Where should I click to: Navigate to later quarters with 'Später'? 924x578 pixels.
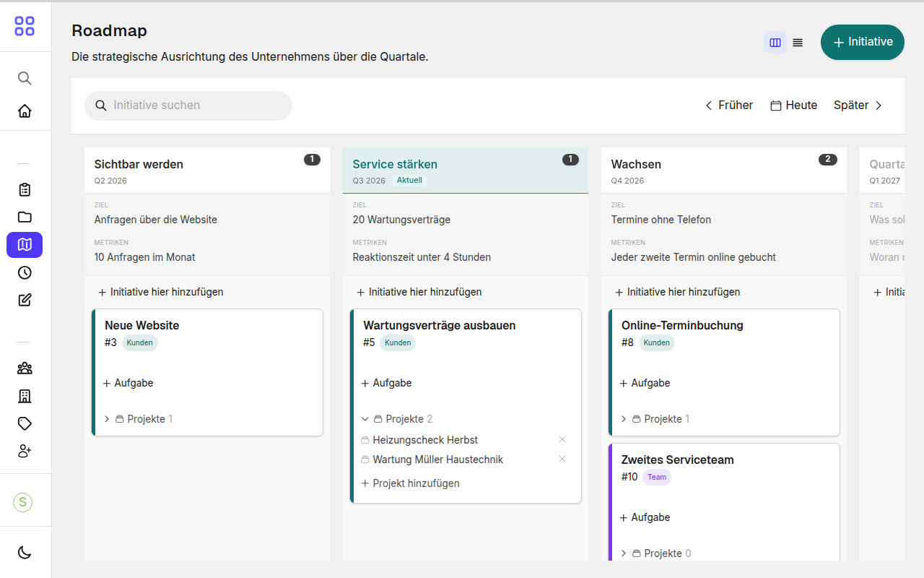pyautogui.click(x=858, y=105)
